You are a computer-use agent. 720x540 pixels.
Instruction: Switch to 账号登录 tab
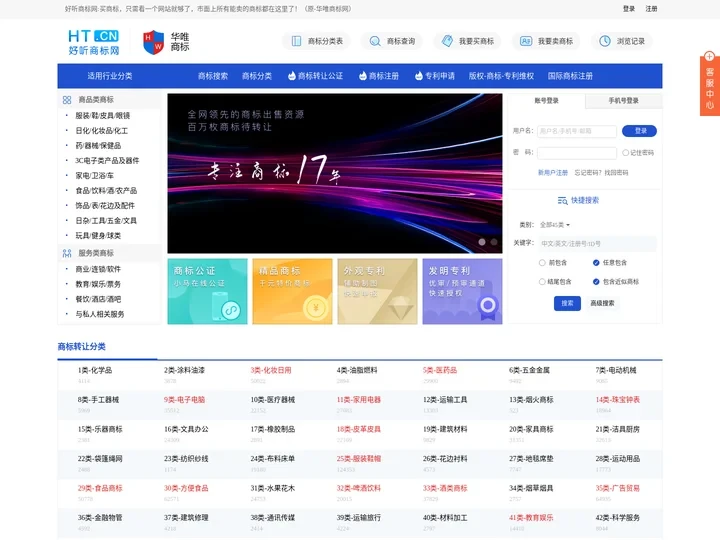pyautogui.click(x=546, y=101)
